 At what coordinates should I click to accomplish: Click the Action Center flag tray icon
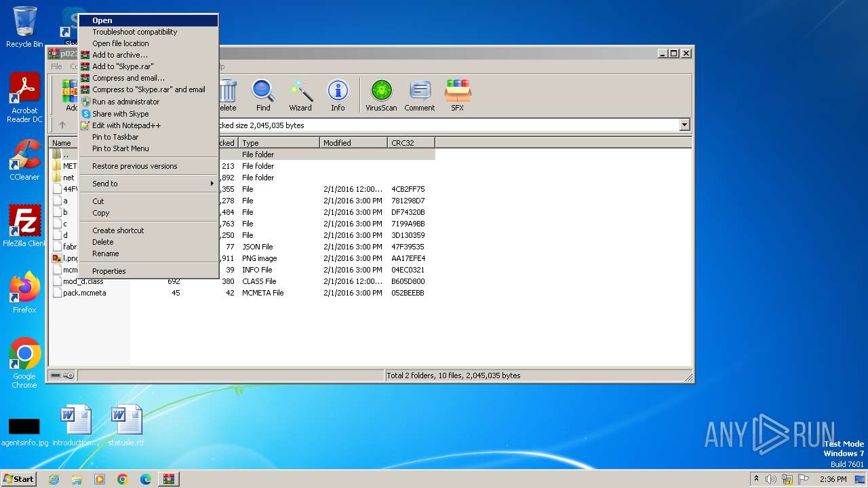point(804,479)
